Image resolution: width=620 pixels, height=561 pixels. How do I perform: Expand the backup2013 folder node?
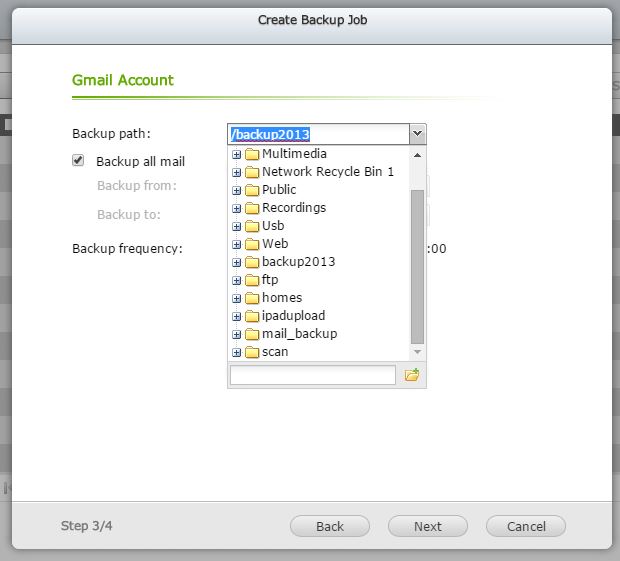[236, 263]
